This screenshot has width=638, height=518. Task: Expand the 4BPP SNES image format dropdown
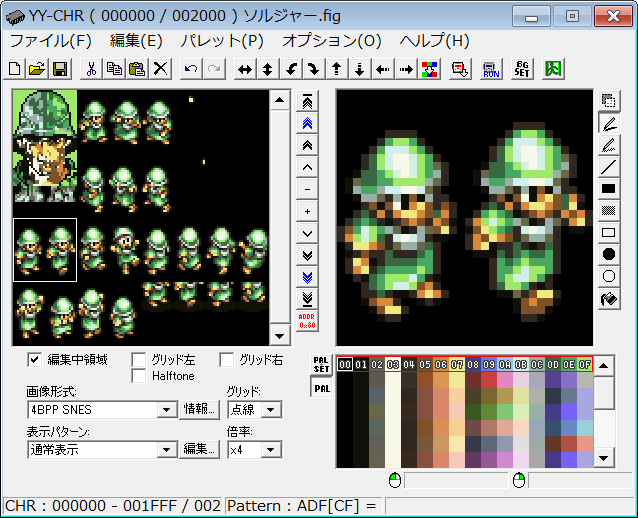[x=167, y=410]
